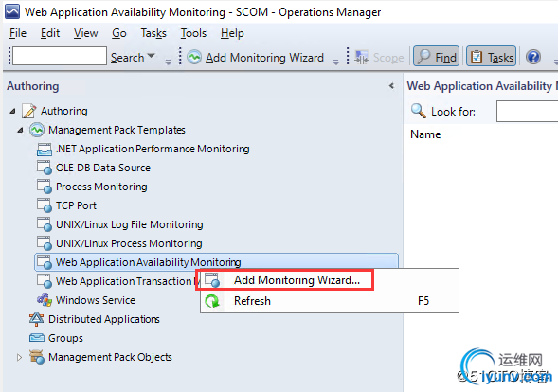The height and width of the screenshot is (392, 558).
Task: Click the Look for magnifier icon
Action: (418, 111)
